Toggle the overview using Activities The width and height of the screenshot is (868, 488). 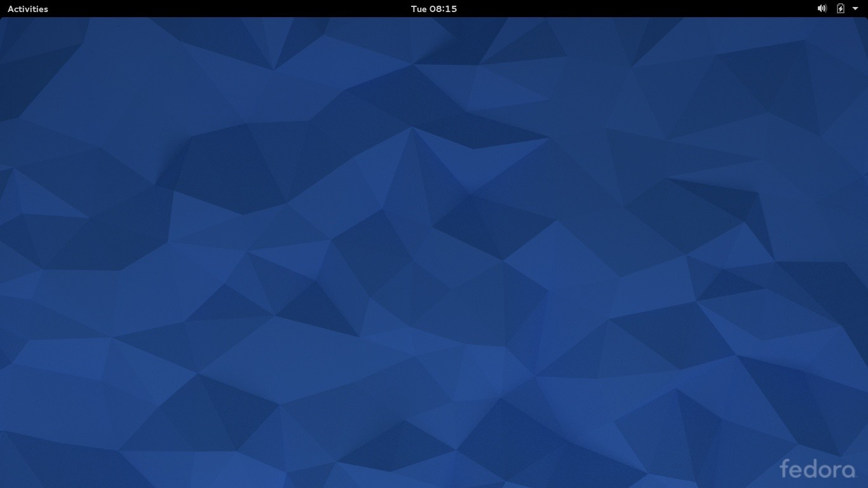[x=28, y=9]
